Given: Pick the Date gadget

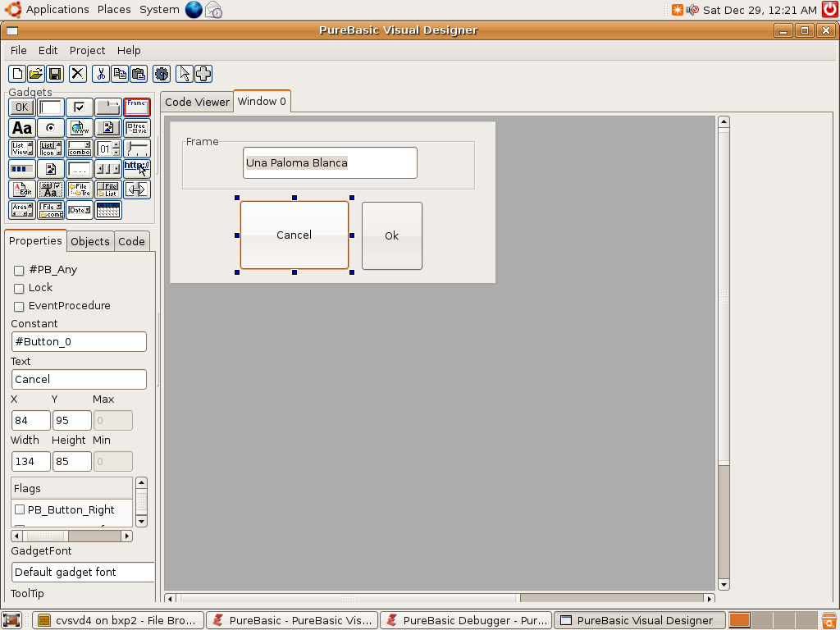Looking at the screenshot, I should point(80,210).
